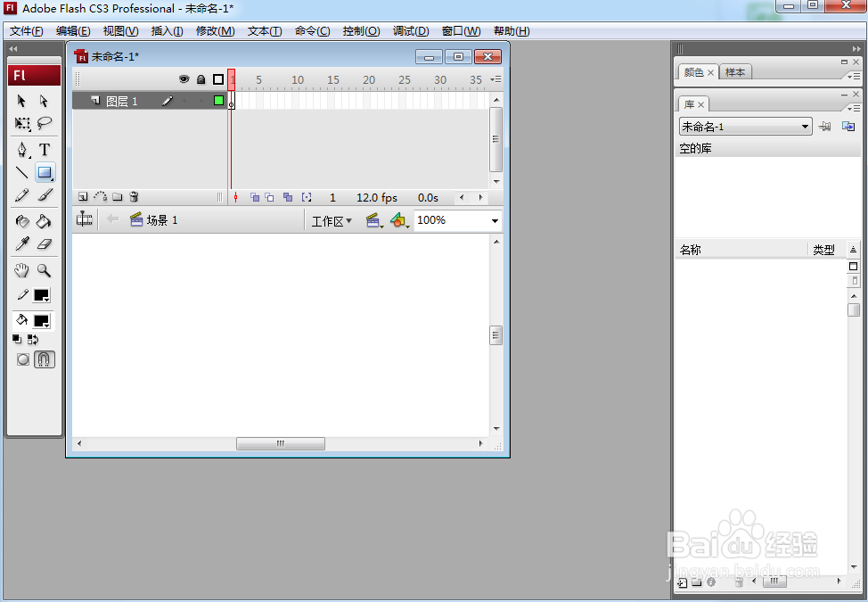868x602 pixels.
Task: Select the Selection (arrow) tool
Action: (21, 101)
